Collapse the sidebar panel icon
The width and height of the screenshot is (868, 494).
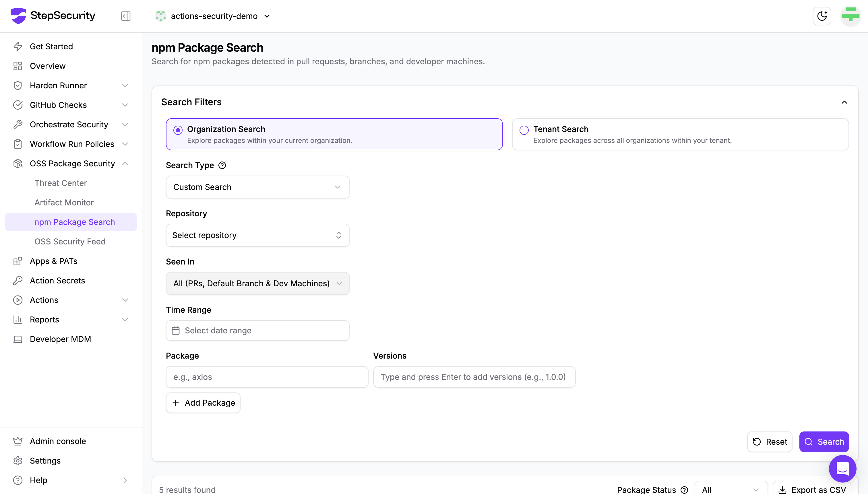(x=125, y=16)
